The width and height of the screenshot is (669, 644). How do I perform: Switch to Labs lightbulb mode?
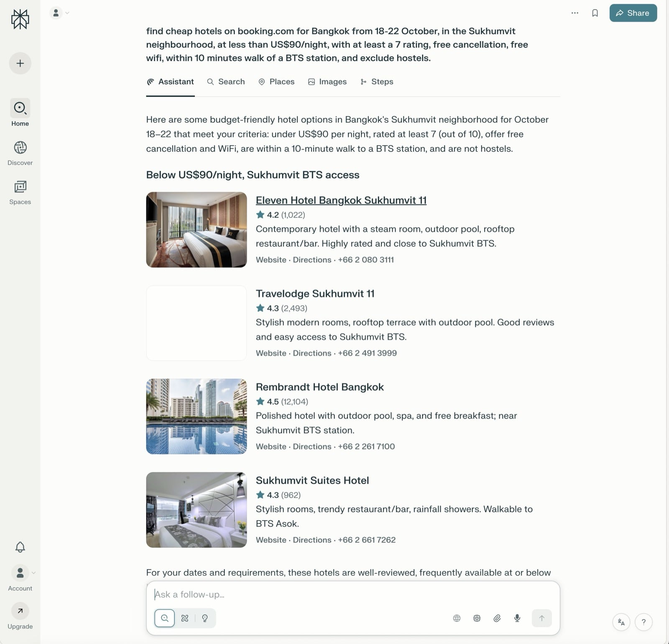(x=205, y=618)
